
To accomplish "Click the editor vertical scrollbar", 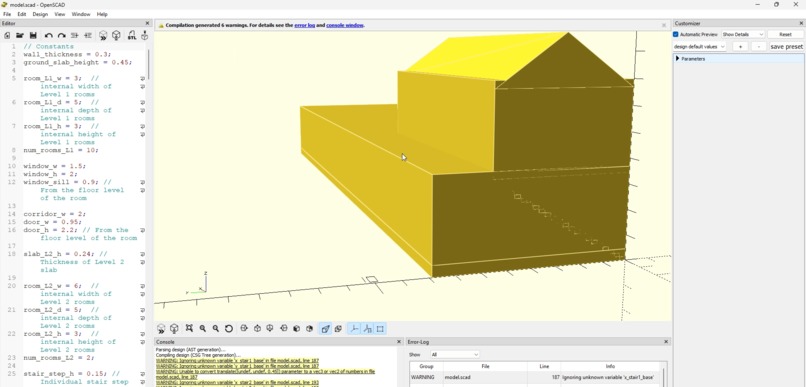I will [x=149, y=64].
